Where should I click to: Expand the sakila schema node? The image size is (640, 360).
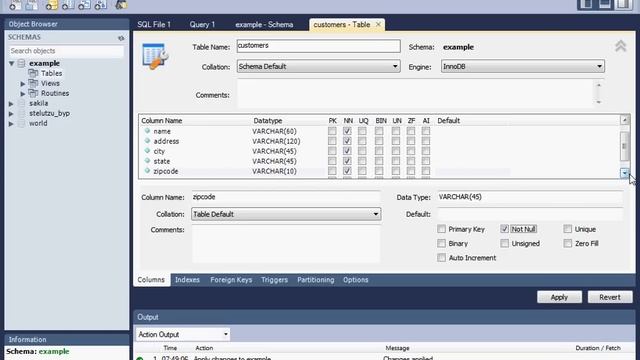click(11, 104)
